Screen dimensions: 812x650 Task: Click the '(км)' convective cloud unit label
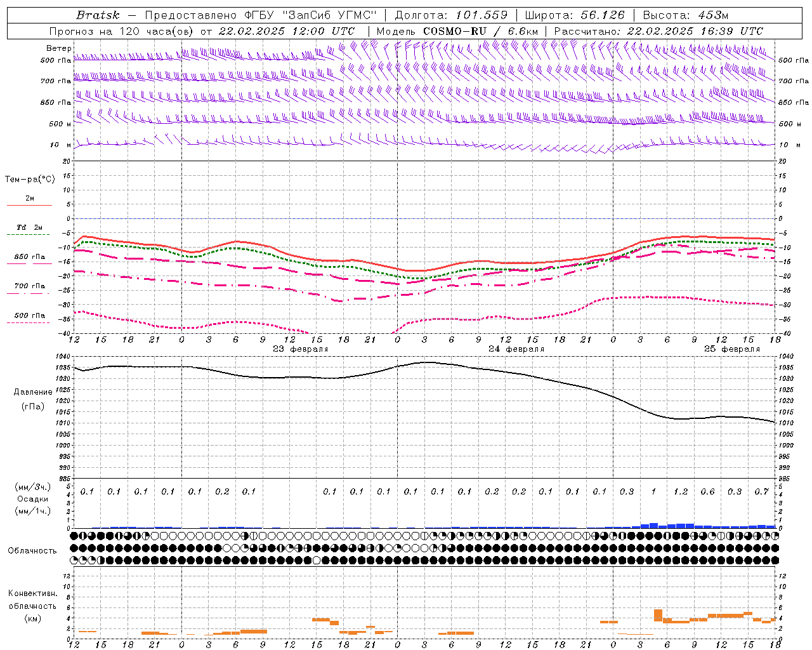pyautogui.click(x=33, y=618)
